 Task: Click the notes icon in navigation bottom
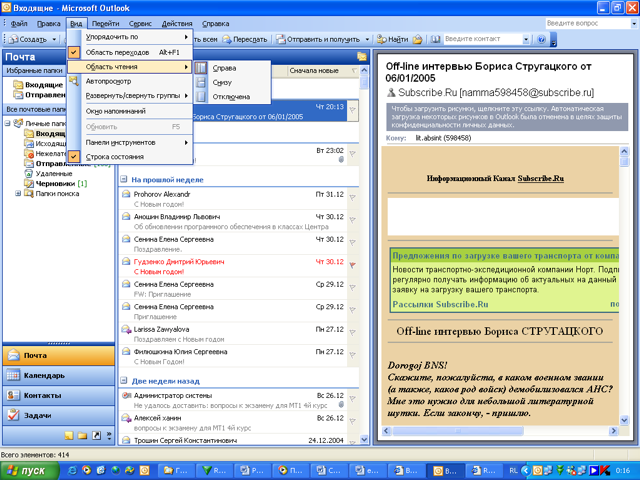[69, 436]
